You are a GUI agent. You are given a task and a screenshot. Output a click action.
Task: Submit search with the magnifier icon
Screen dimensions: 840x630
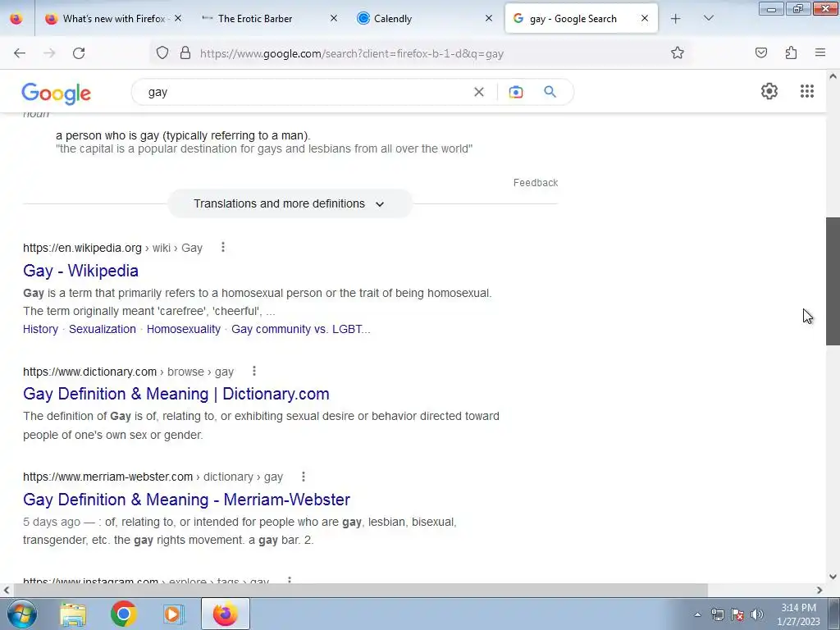pos(550,92)
